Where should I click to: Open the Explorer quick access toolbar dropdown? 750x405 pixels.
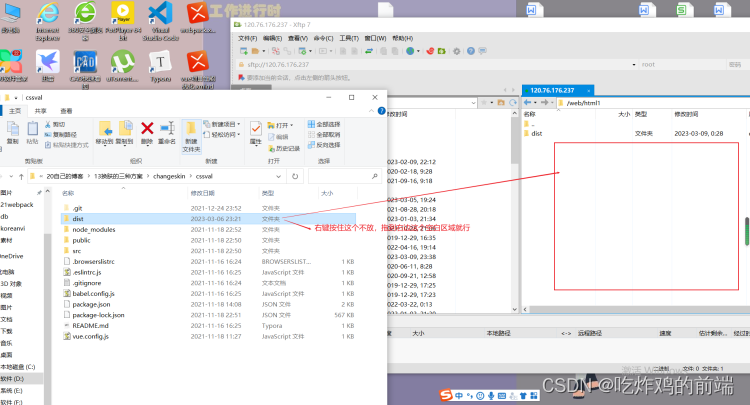coord(16,98)
